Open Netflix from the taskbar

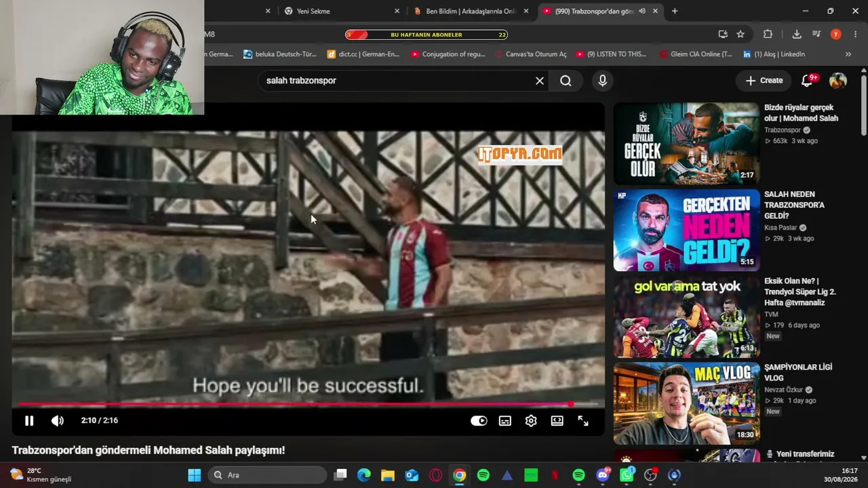(555, 475)
